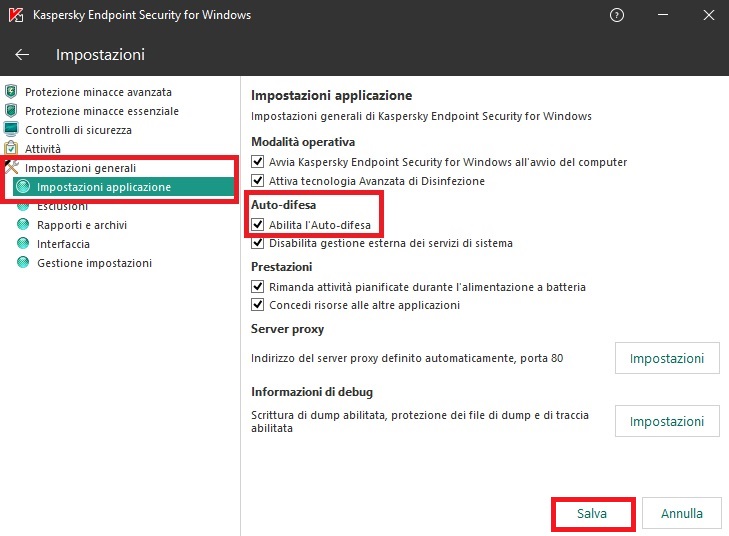The height and width of the screenshot is (536, 729).
Task: Click the clipboard icon beside Attività
Action: 11,148
